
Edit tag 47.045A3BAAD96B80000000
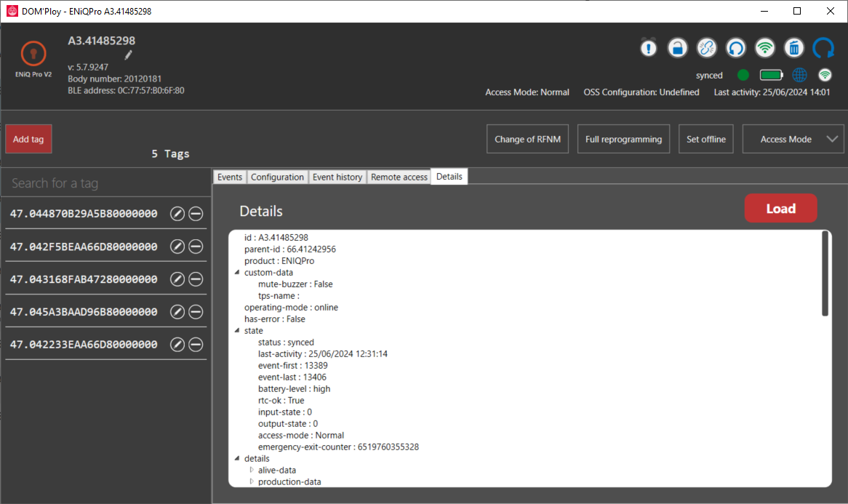click(177, 312)
